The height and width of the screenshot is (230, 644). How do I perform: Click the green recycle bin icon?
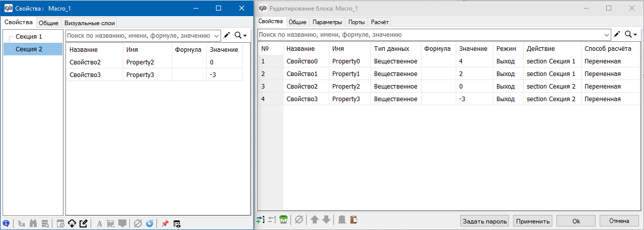[283, 219]
